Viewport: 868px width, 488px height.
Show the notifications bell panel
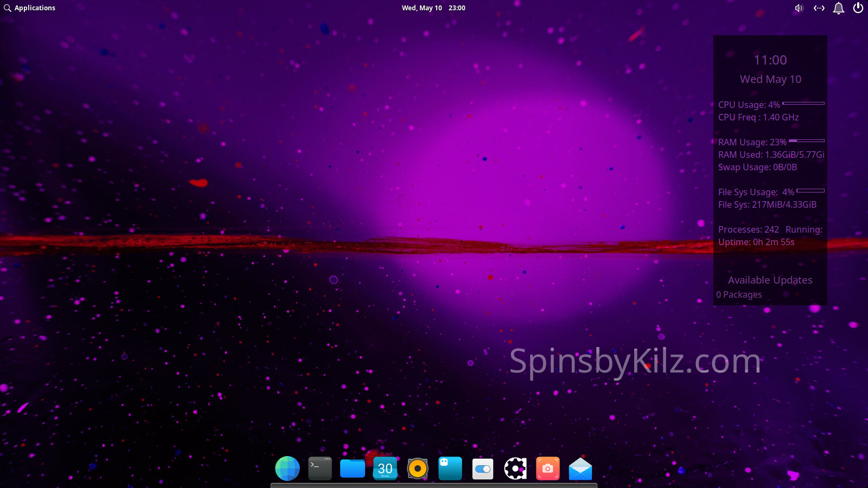[839, 8]
